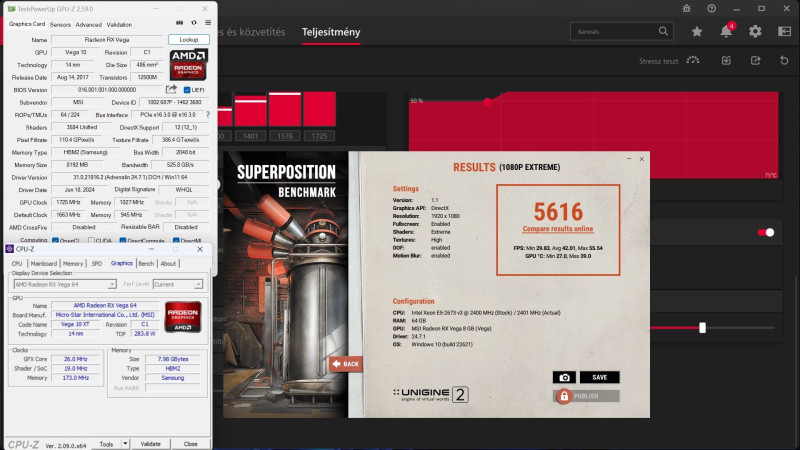The width and height of the screenshot is (800, 450).
Task: Click the 5616 benchmark score
Action: [558, 211]
